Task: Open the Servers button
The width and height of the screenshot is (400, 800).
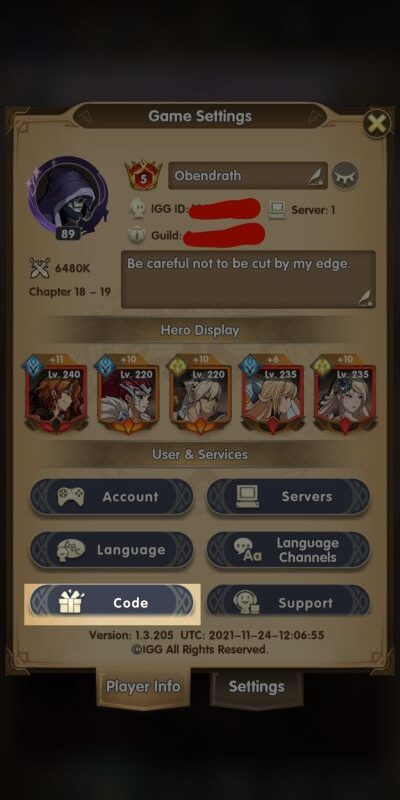Action: 288,496
